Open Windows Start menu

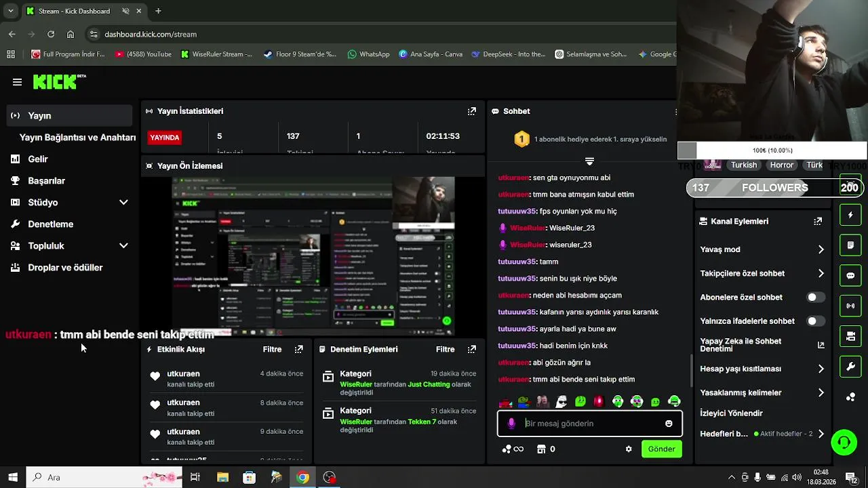click(x=13, y=477)
